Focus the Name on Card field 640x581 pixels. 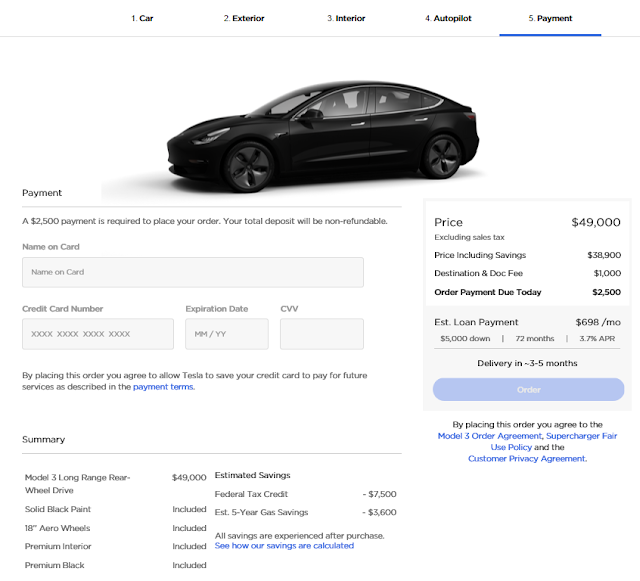193,272
